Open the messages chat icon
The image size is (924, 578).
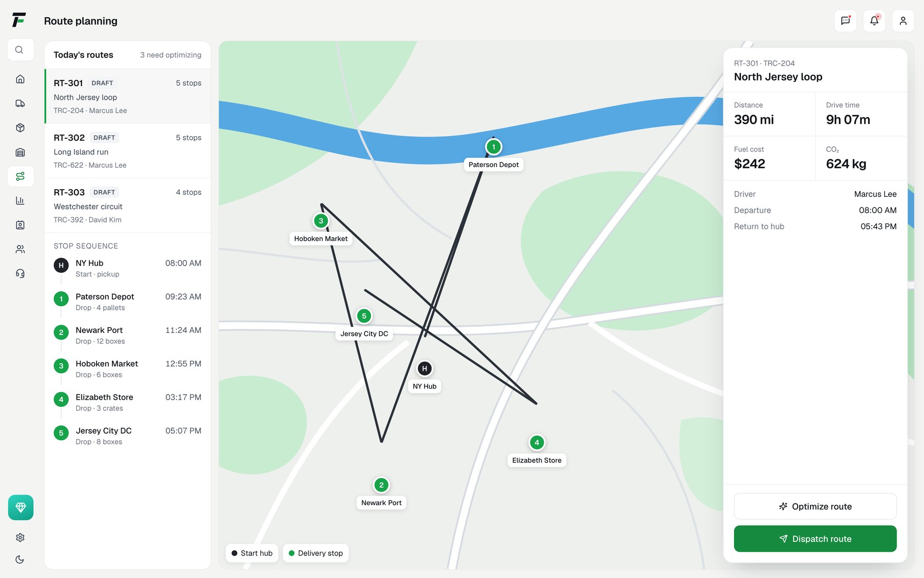[845, 21]
